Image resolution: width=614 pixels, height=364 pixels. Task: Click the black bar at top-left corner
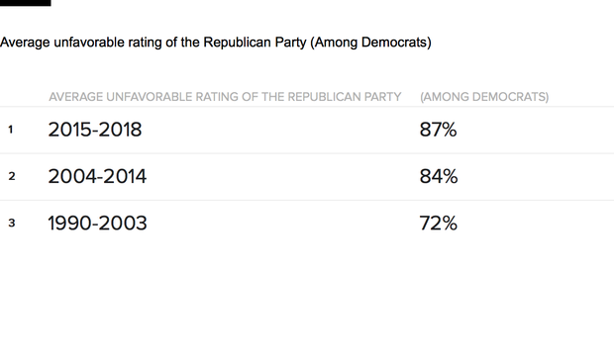pyautogui.click(x=25, y=3)
